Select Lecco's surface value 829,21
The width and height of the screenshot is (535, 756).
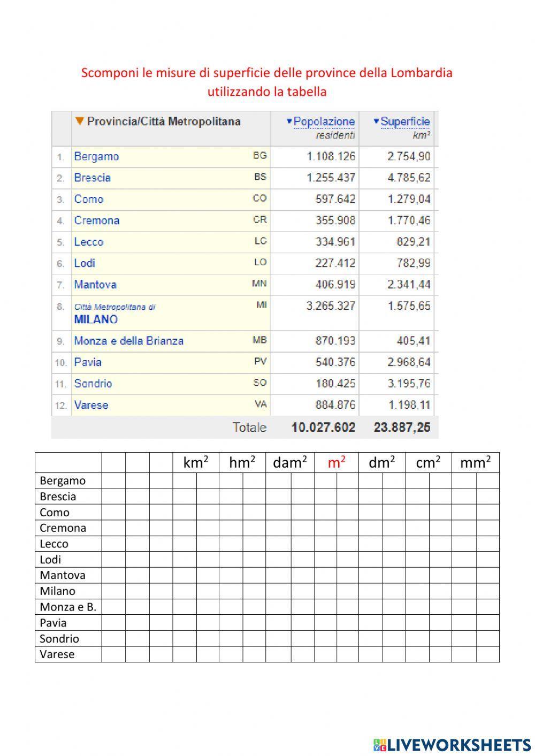(x=414, y=242)
